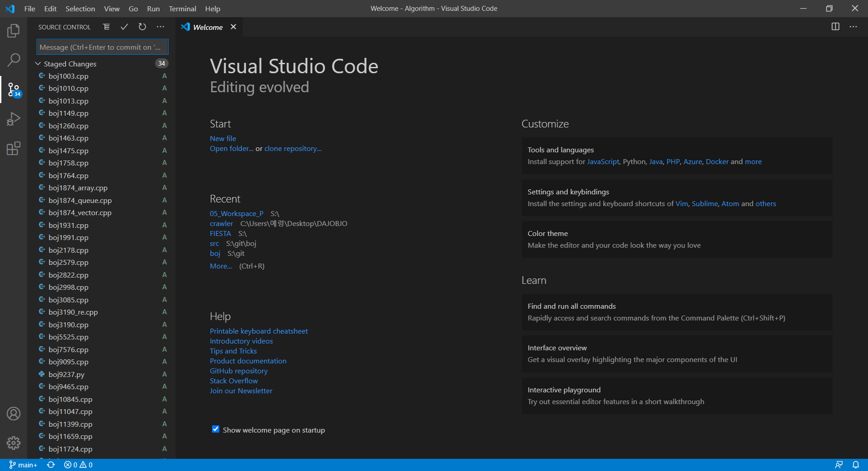
Task: Open the File menu
Action: tap(30, 9)
